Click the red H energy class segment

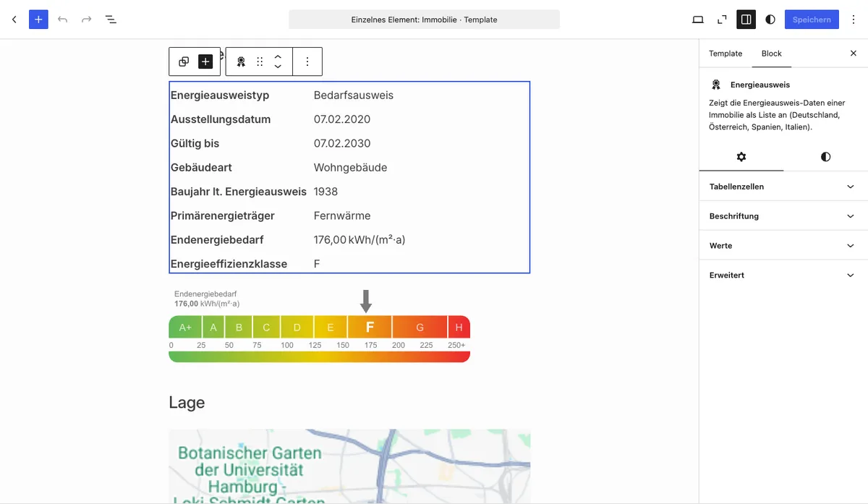(459, 327)
